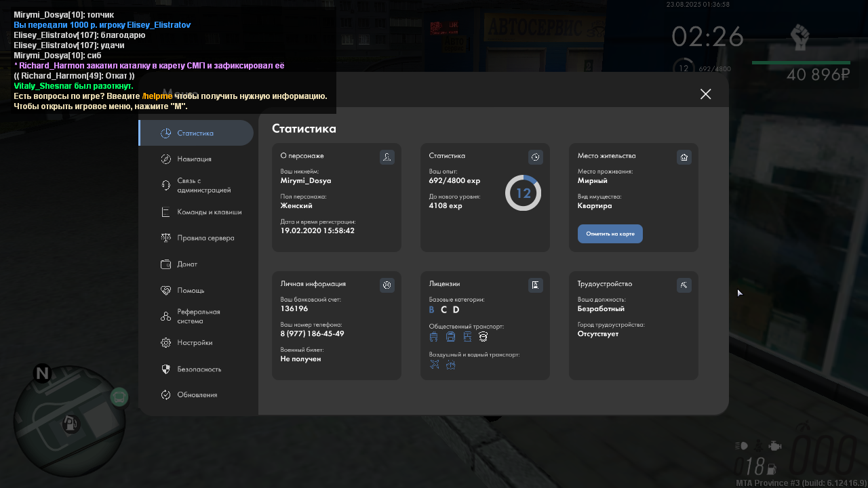Click the orange /helpme command in chat
Viewport: 868px width, 488px height.
157,96
